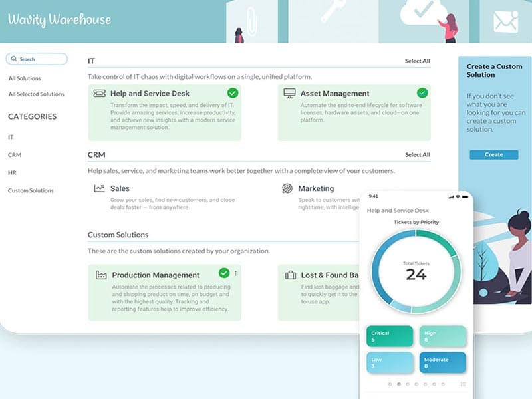Viewport: 532px width, 399px height.
Task: Select the Moderate priority tile on phone
Action: point(443,362)
